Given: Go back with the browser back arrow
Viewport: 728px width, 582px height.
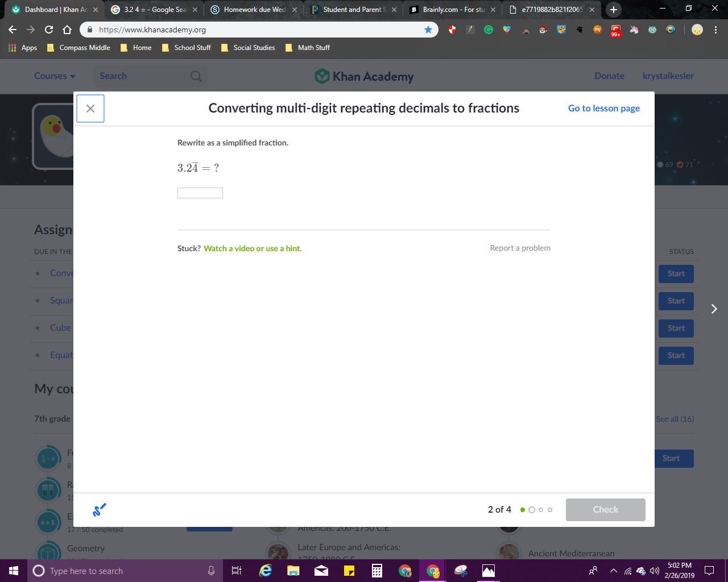Looking at the screenshot, I should pyautogui.click(x=13, y=30).
